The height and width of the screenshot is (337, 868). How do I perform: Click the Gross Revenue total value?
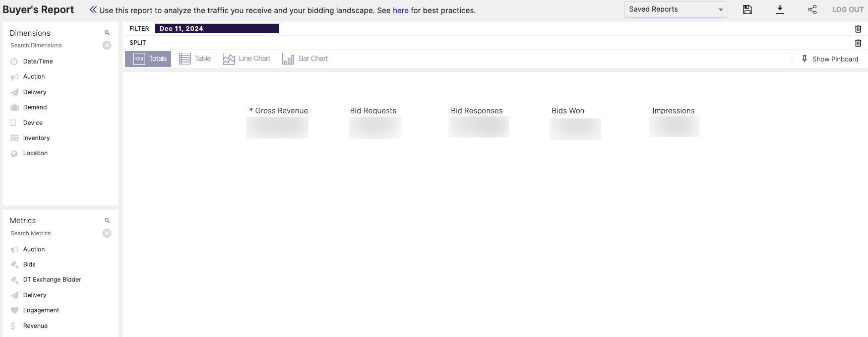click(x=277, y=127)
